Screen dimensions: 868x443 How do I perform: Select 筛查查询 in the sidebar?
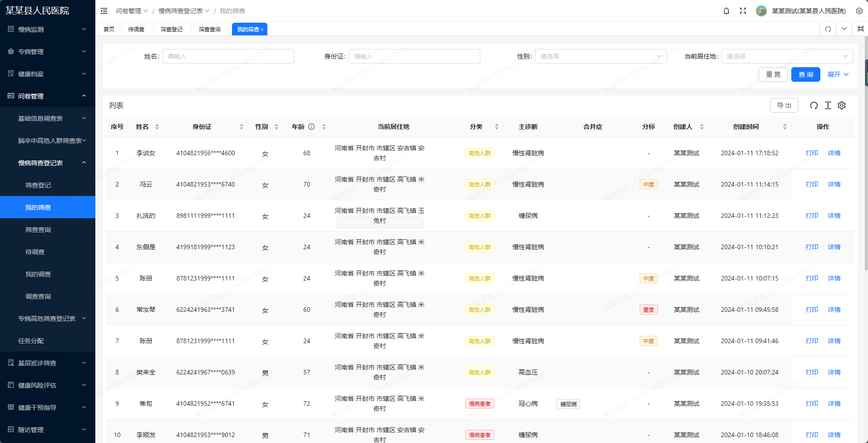point(38,230)
